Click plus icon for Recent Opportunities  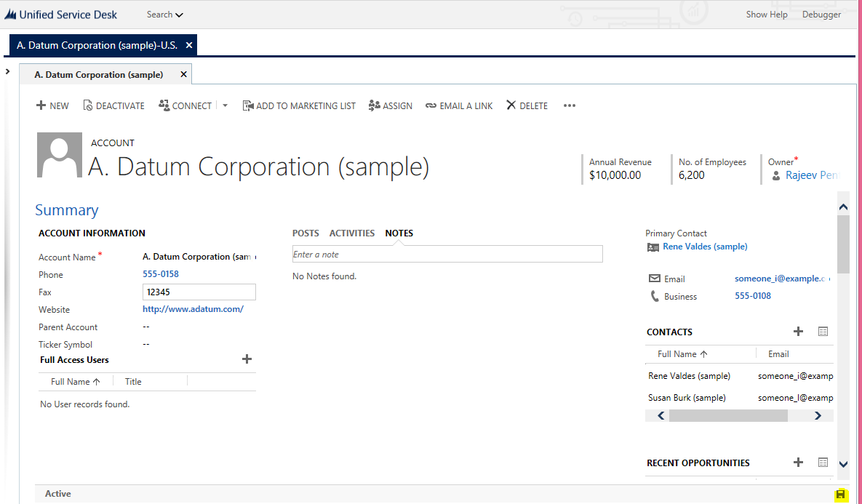(x=798, y=463)
